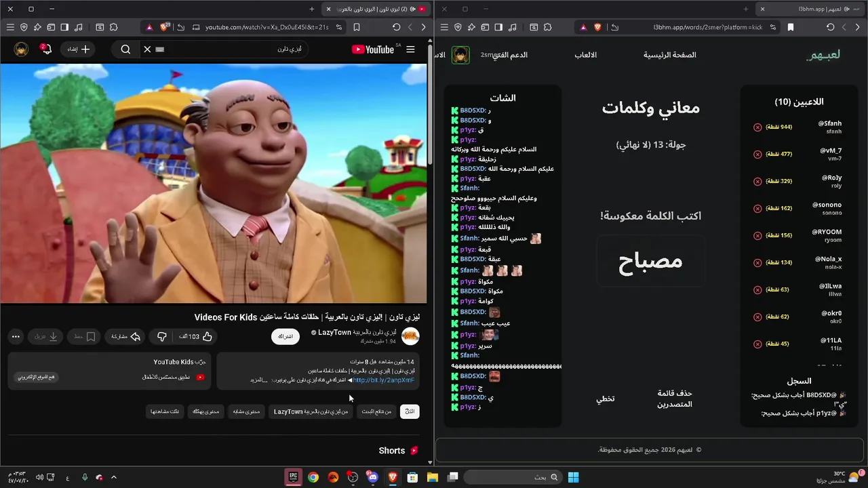Open Brave Shields in YouTube window
The width and height of the screenshot is (868, 488).
click(165, 27)
